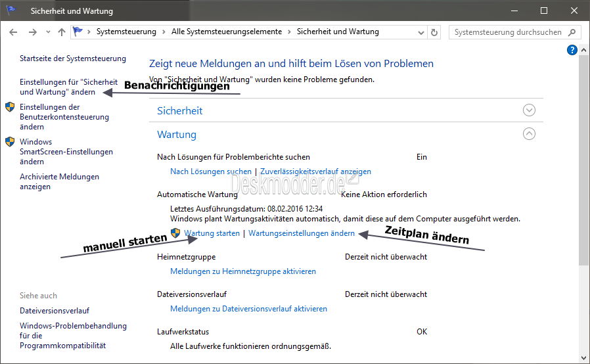Click the Wartung section heading
The width and height of the screenshot is (590, 364).
(177, 135)
